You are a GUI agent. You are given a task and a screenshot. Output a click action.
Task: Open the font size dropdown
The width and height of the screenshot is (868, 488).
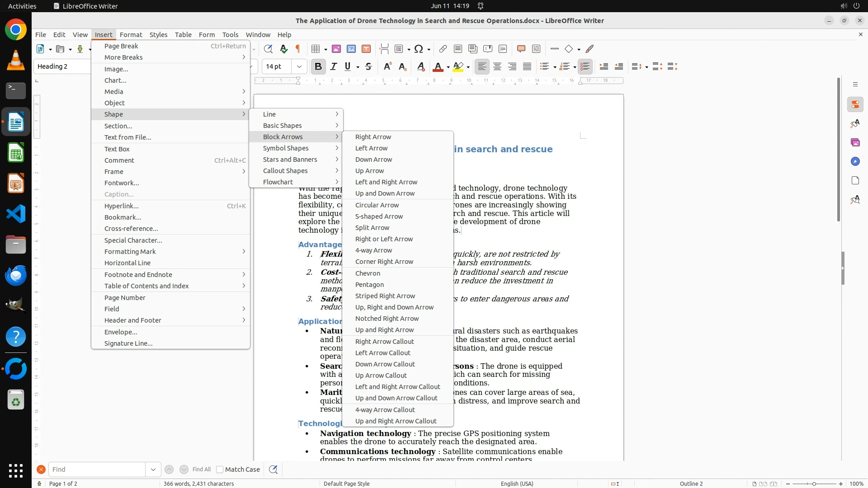299,66
